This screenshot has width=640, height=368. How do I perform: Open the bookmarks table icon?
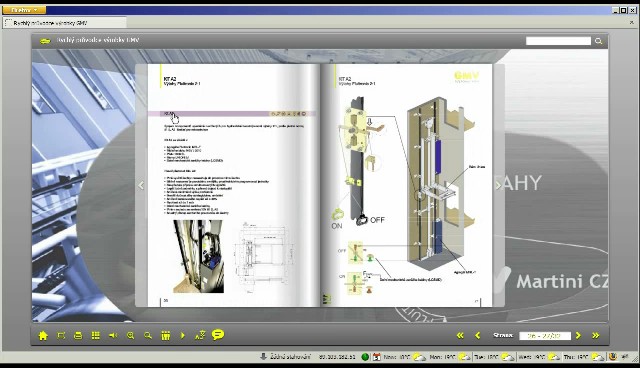point(165,335)
